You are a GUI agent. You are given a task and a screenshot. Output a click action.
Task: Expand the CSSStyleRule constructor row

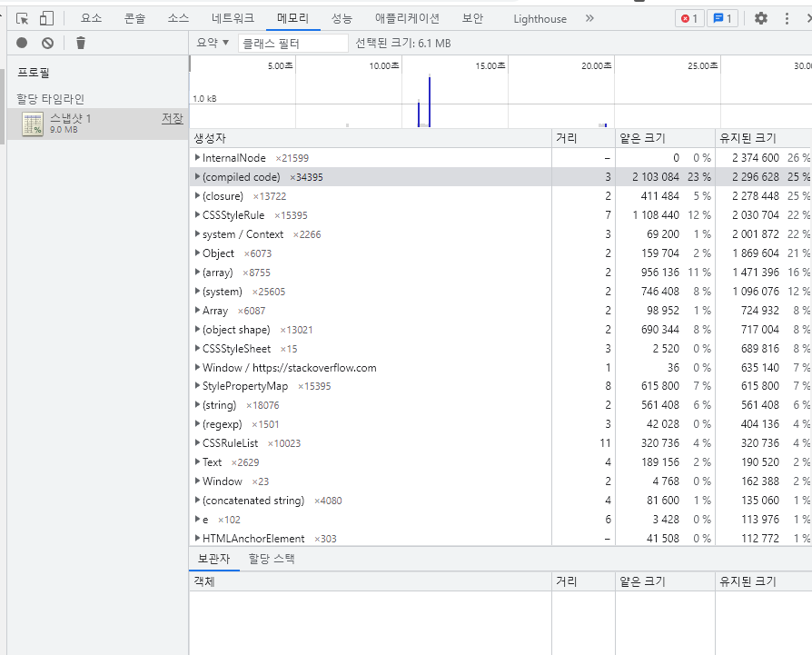[x=197, y=215]
